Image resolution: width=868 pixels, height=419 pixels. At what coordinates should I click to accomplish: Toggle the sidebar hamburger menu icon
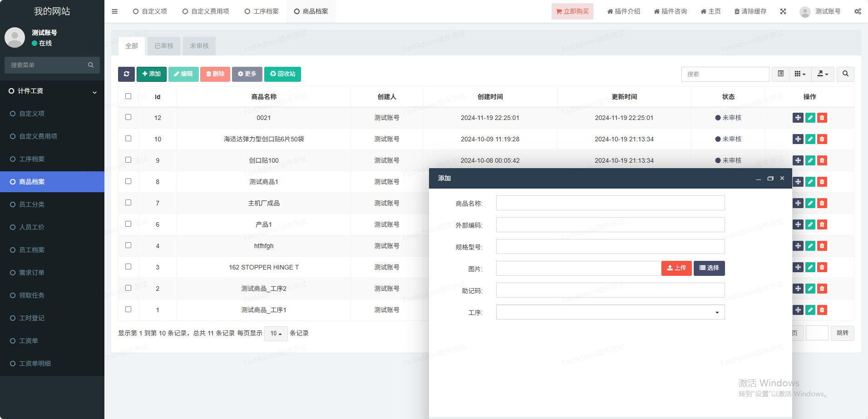114,11
